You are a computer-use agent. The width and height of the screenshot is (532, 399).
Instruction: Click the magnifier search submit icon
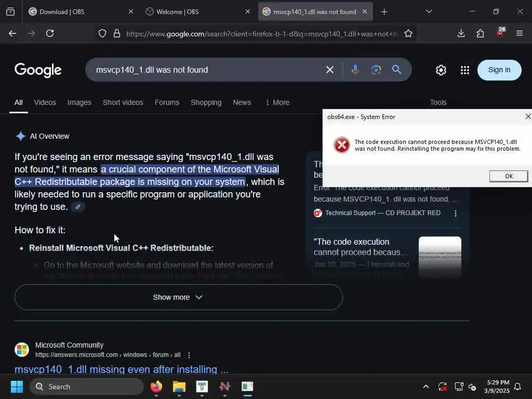pyautogui.click(x=396, y=70)
